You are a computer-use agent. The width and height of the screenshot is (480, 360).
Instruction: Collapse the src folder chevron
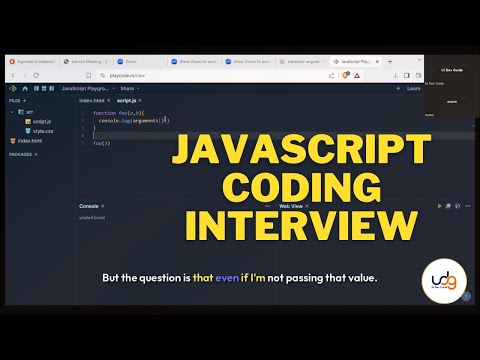[x=12, y=112]
